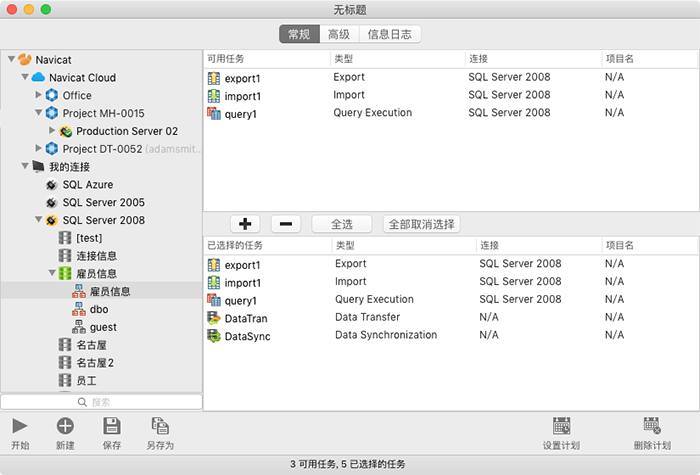Click the 可用任务 column header
The width and height of the screenshot is (700, 475).
(267, 59)
